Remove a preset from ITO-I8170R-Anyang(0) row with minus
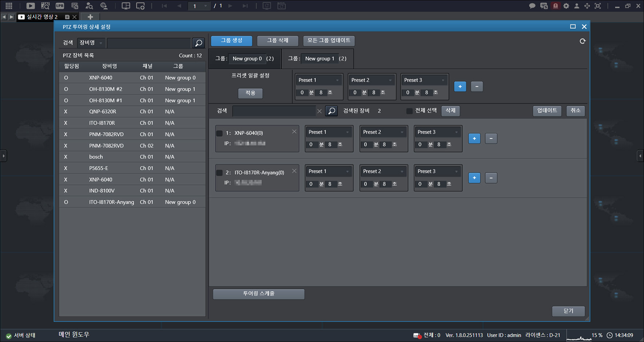This screenshot has width=644, height=342. tap(491, 178)
